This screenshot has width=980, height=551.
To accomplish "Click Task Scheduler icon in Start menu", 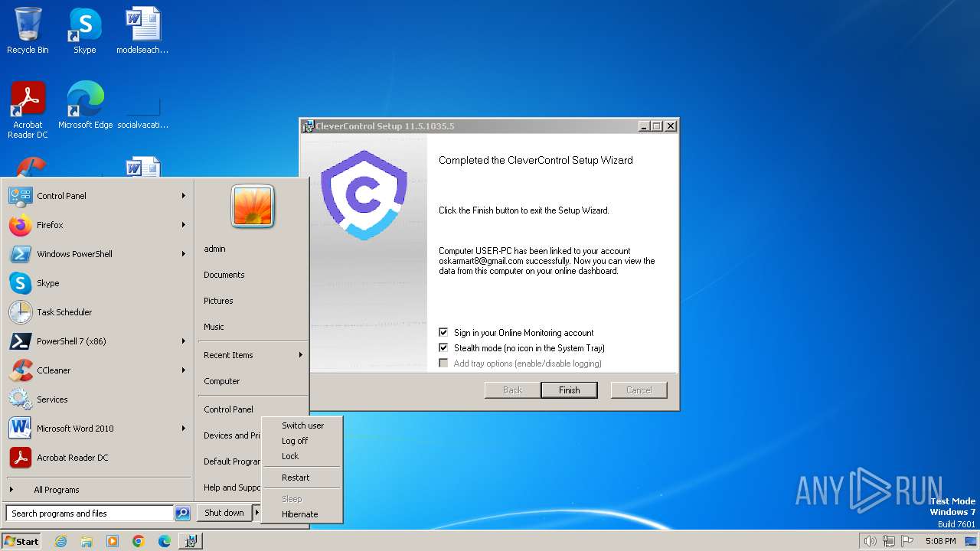I will tap(21, 312).
